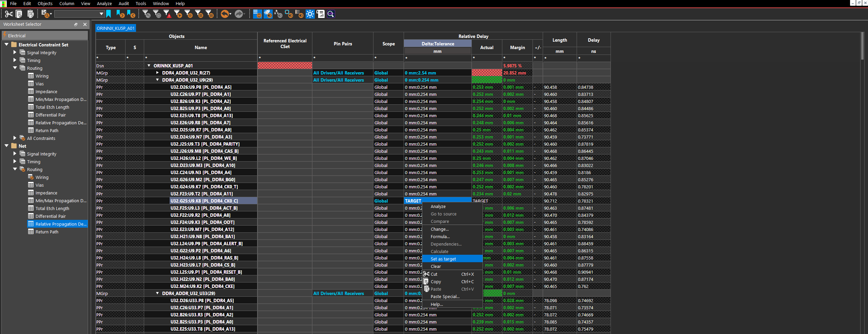Image resolution: width=868 pixels, height=334 pixels.
Task: Click the magnifier waveform analysis icon
Action: pyautogui.click(x=331, y=14)
